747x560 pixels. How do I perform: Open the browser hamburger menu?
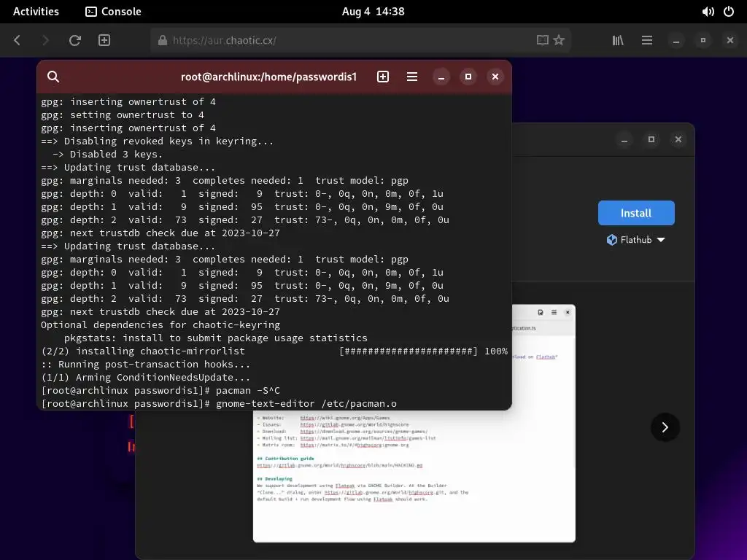(647, 40)
